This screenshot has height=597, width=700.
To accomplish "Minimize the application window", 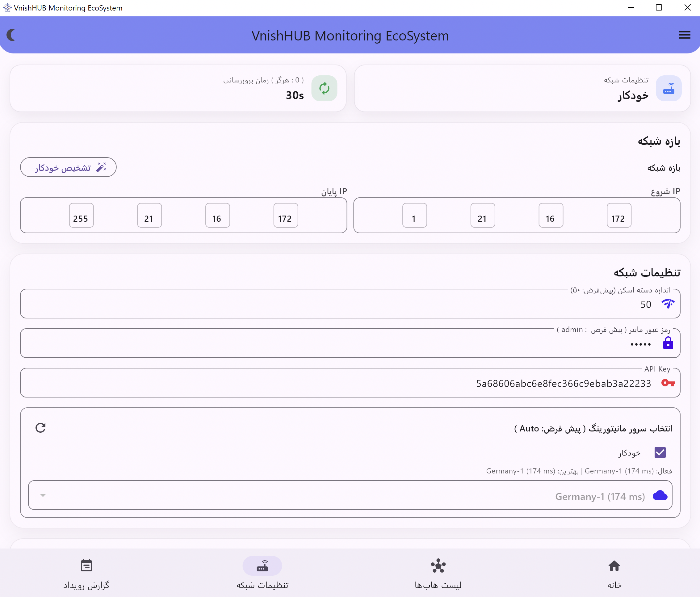I will (631, 7).
